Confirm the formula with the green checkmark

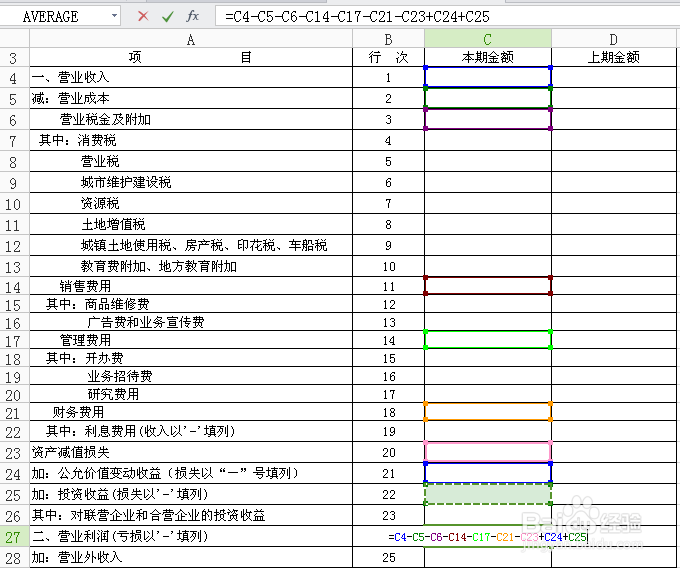[167, 16]
